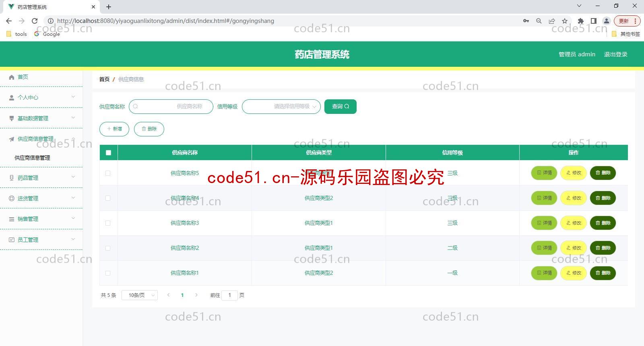Check the row for 供应商名称3

(x=108, y=223)
